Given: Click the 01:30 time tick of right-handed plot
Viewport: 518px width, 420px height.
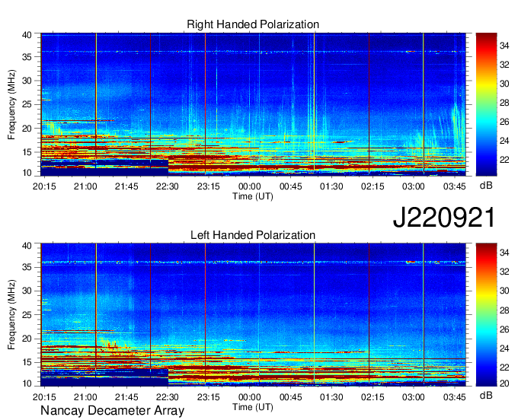Looking at the screenshot, I should [331, 186].
